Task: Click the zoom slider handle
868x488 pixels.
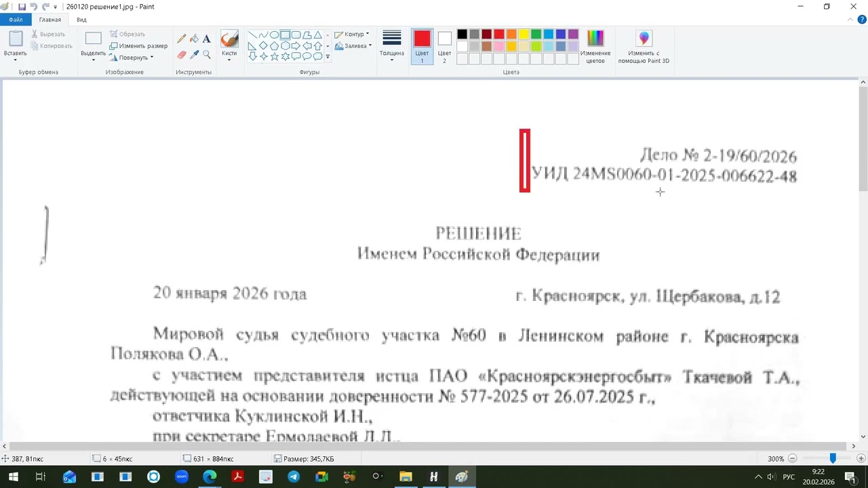Action: pyautogui.click(x=833, y=459)
